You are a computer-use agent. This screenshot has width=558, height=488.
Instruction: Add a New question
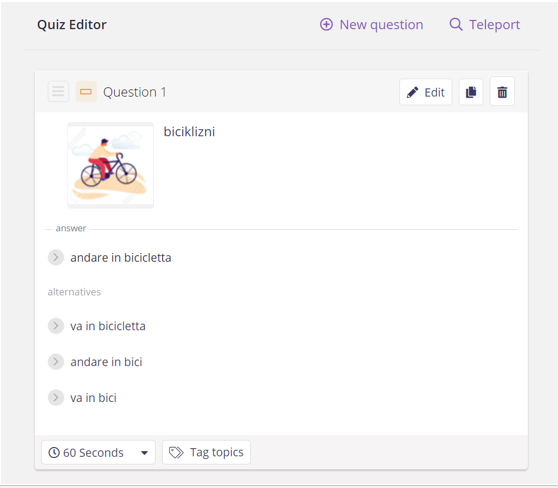pos(372,25)
